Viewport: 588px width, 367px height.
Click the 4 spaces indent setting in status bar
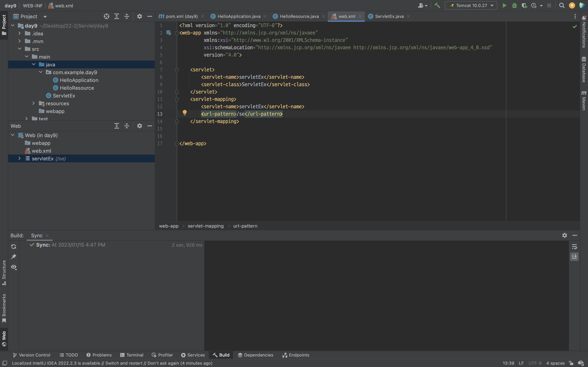point(556,363)
